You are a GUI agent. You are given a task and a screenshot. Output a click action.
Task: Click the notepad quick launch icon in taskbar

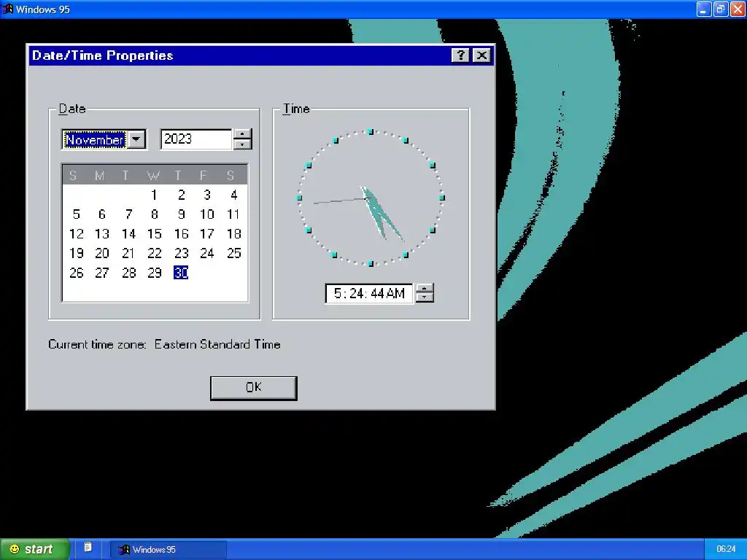tap(88, 547)
